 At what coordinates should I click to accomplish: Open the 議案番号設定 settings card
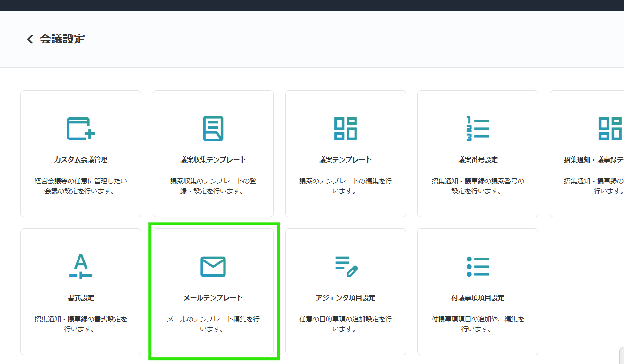point(477,153)
